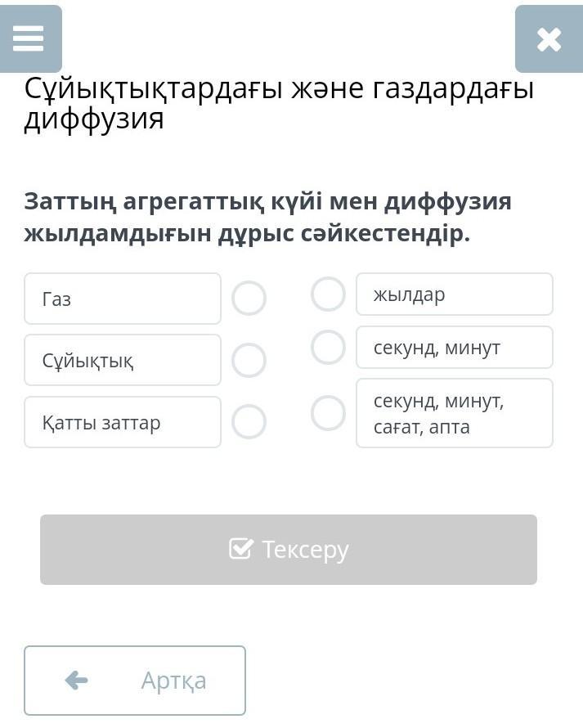Select the radio circle beside жылдар
583x728 pixels.
click(x=328, y=294)
